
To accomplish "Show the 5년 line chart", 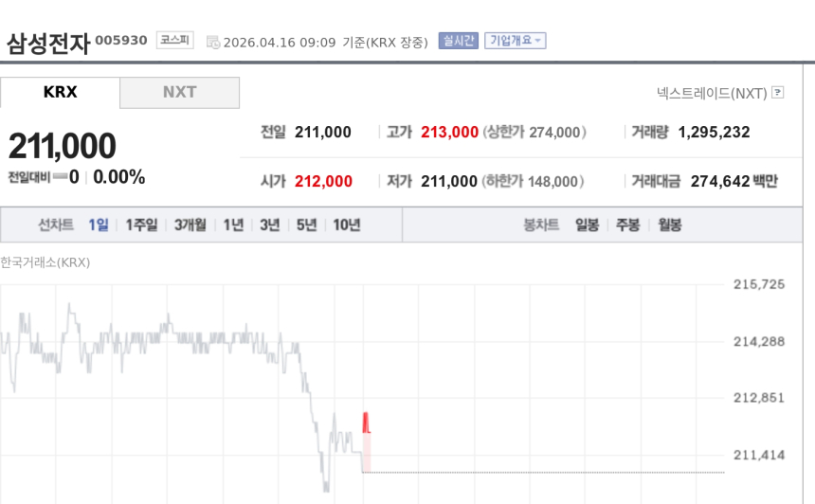I will click(x=306, y=225).
